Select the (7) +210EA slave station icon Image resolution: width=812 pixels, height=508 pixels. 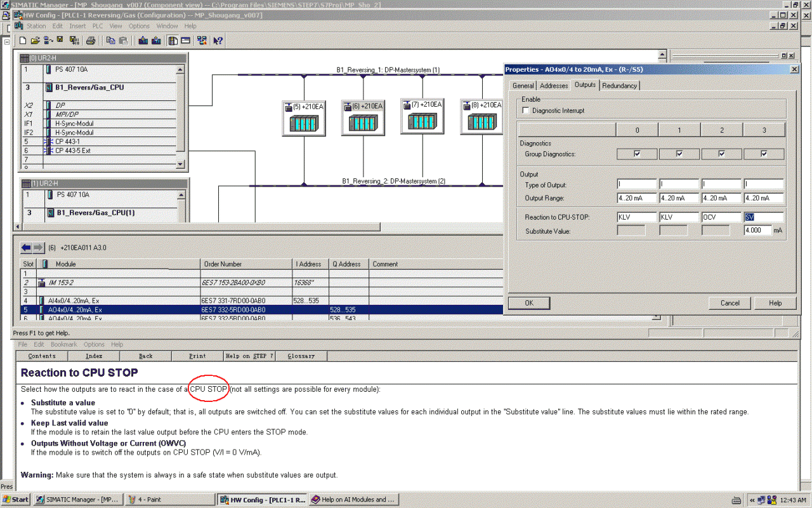tap(422, 116)
